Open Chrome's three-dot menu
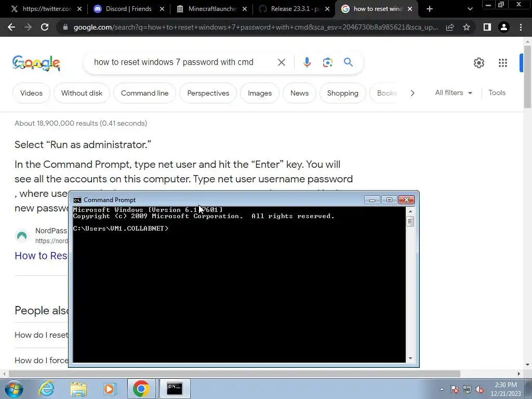Screen dimensions: 532x399 [521, 27]
